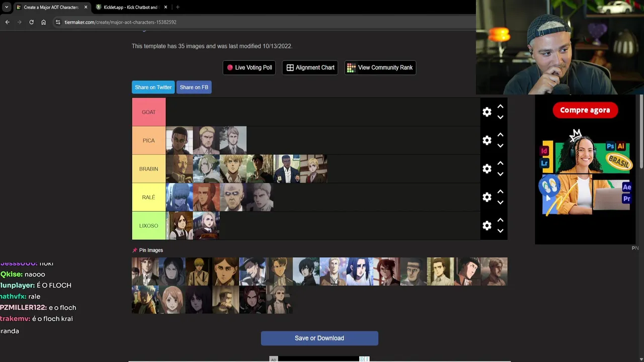Open the Alignment Chart
Viewport: 644px width, 362px height.
pyautogui.click(x=310, y=67)
